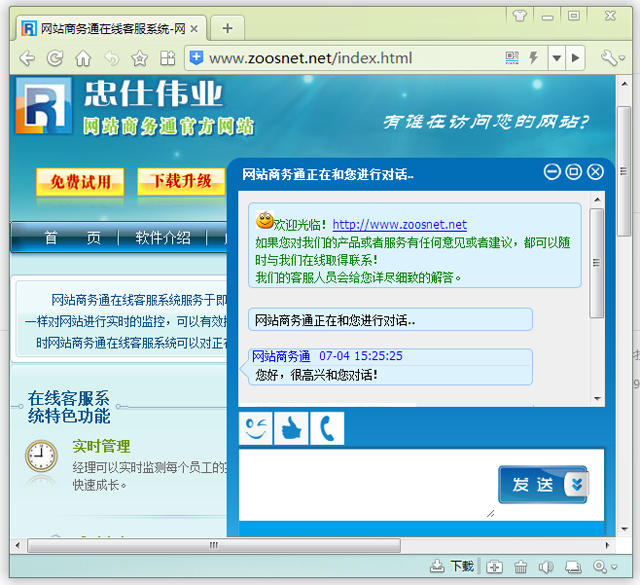Open a new tab with the plus button
Screen dimensions: 640x585
(x=228, y=28)
